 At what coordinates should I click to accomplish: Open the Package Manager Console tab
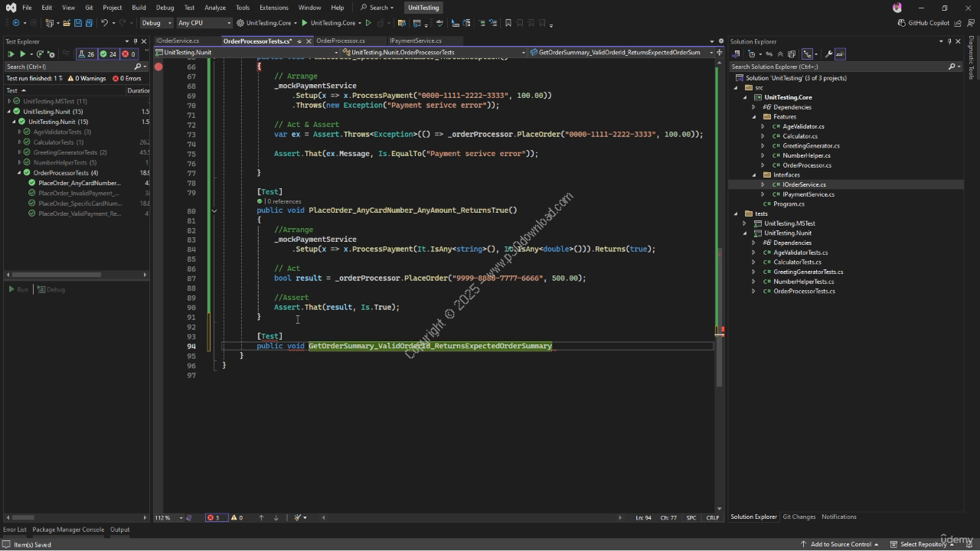pyautogui.click(x=68, y=530)
